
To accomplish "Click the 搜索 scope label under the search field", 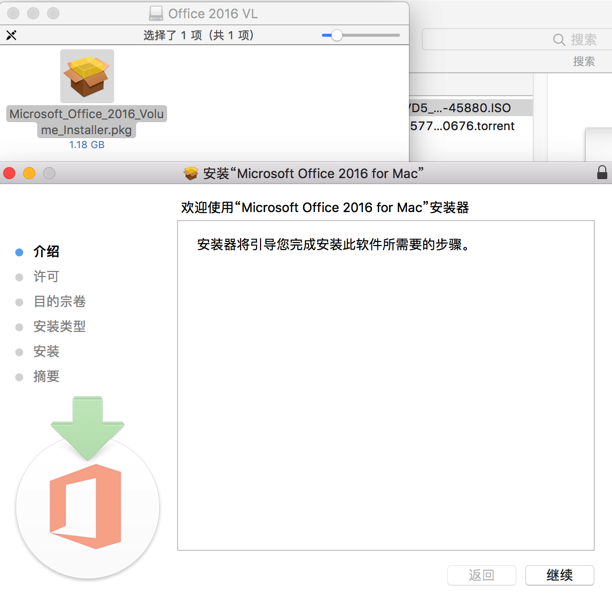I will (584, 61).
